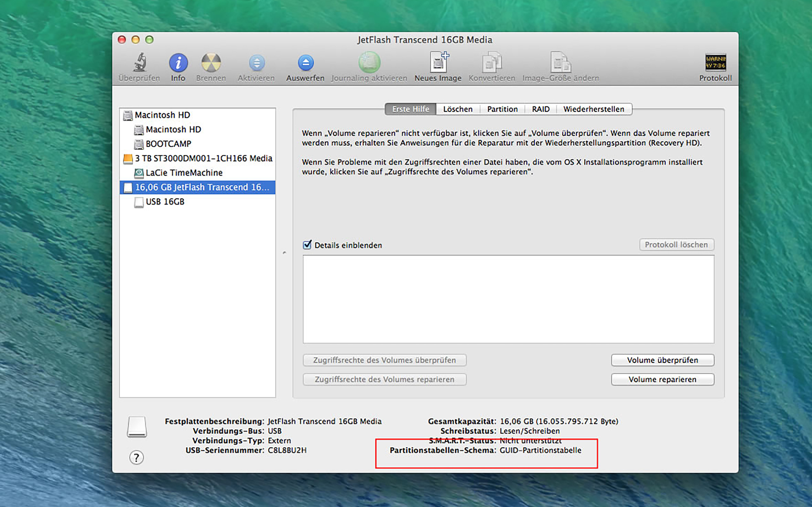This screenshot has width=812, height=507.
Task: Select BOOTCAMP volume in sidebar
Action: [x=168, y=144]
